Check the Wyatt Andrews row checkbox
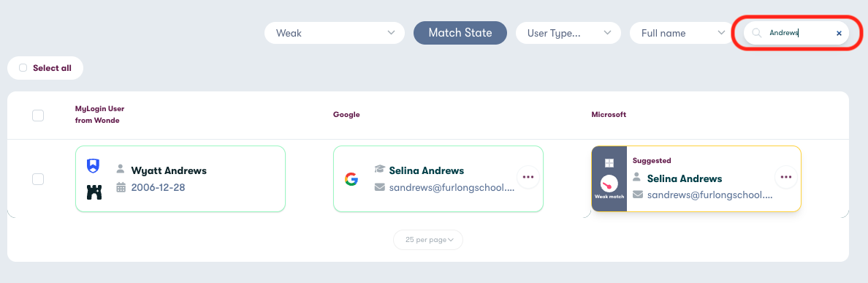Screen dimensions: 868x283 tap(38, 179)
